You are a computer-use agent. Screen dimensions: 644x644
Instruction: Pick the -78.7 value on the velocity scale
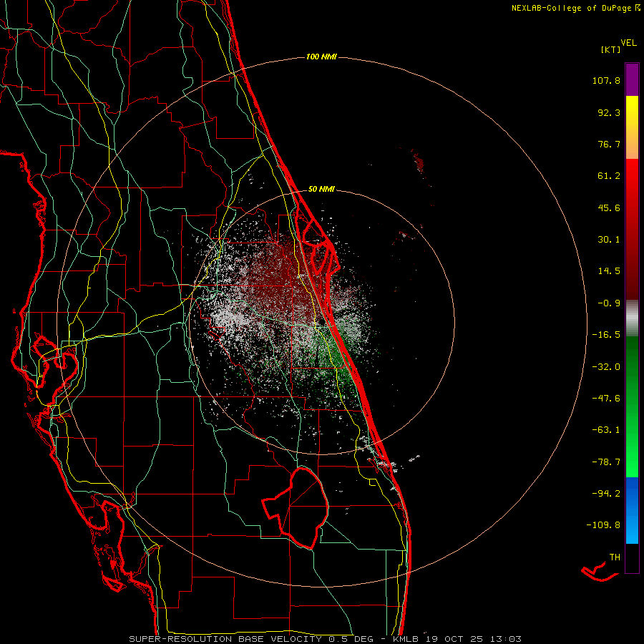tap(606, 462)
